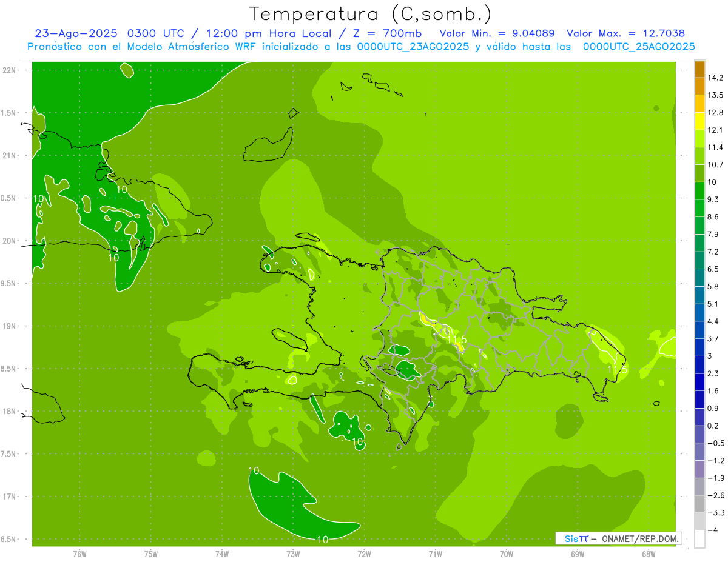Click the "19N" latitude axis label

coord(10,326)
